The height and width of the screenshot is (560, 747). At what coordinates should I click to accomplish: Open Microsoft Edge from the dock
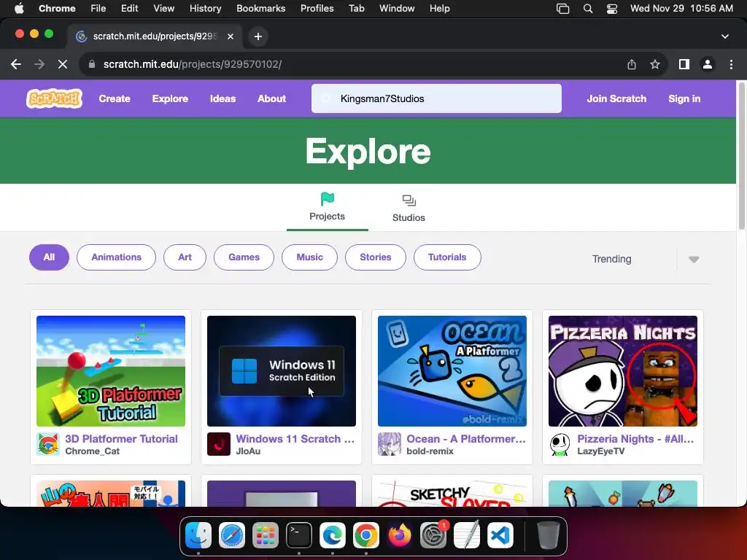pyautogui.click(x=333, y=535)
